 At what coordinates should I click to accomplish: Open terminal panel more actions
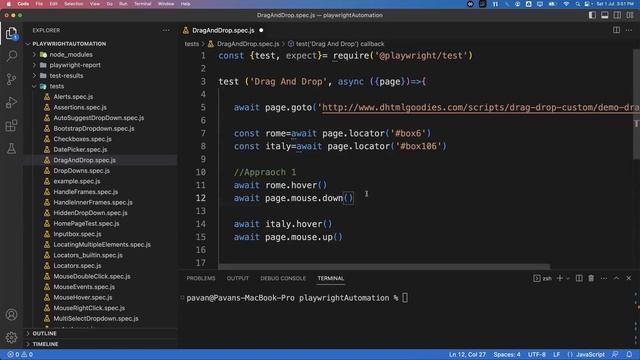coord(604,278)
